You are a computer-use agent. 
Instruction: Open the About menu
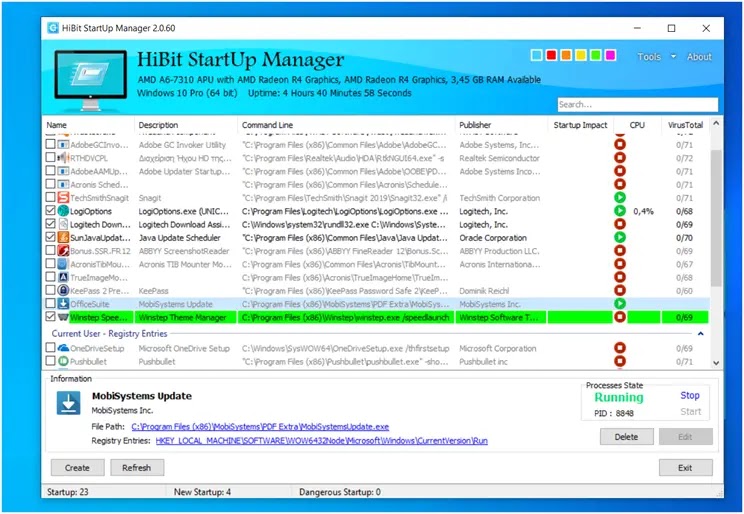(699, 56)
